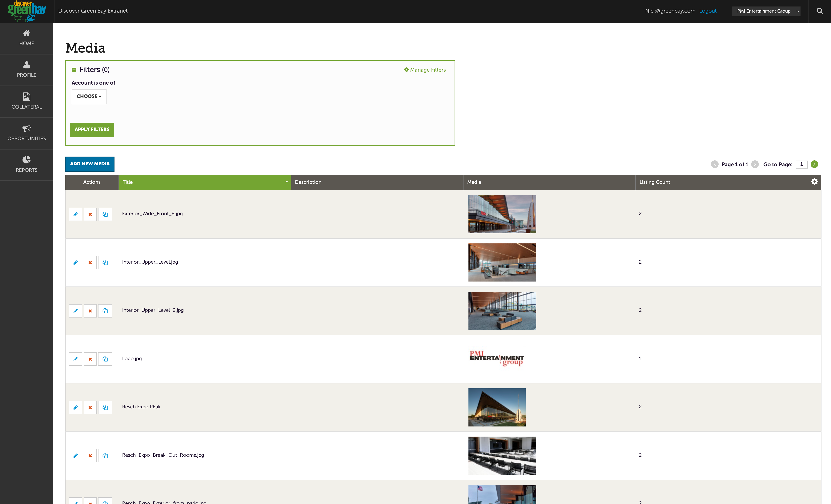
Task: Click the Logout link
Action: [708, 11]
